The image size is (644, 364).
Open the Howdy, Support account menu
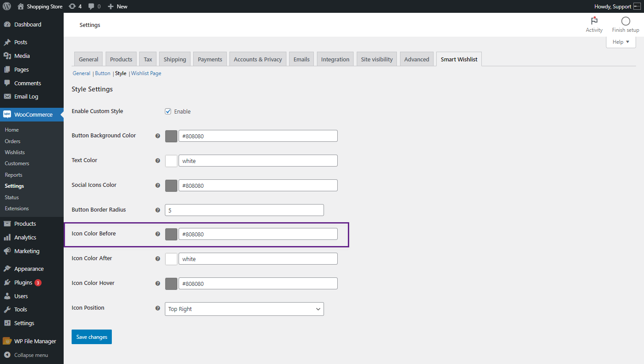tap(617, 6)
